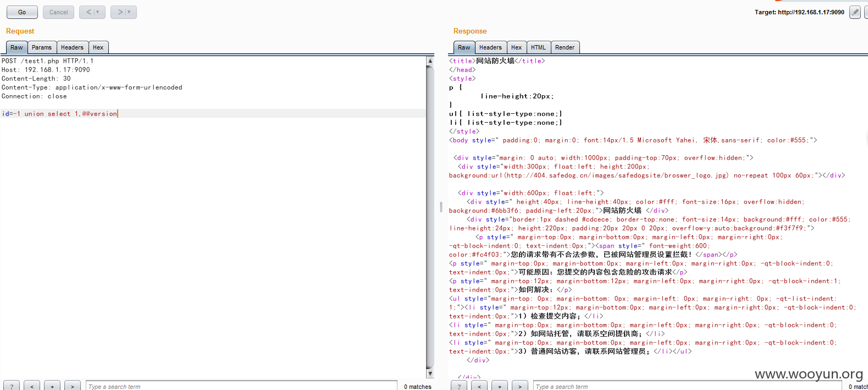The height and width of the screenshot is (390, 868).
Task: Open response search help question-mark button
Action: click(x=459, y=386)
